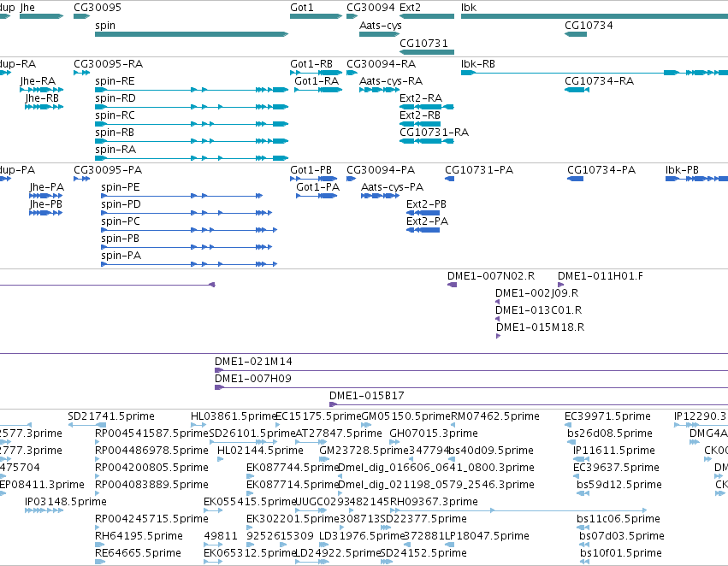The image size is (728, 566).
Task: Select the DME1-015B17 BAC clone
Action: 529,404
